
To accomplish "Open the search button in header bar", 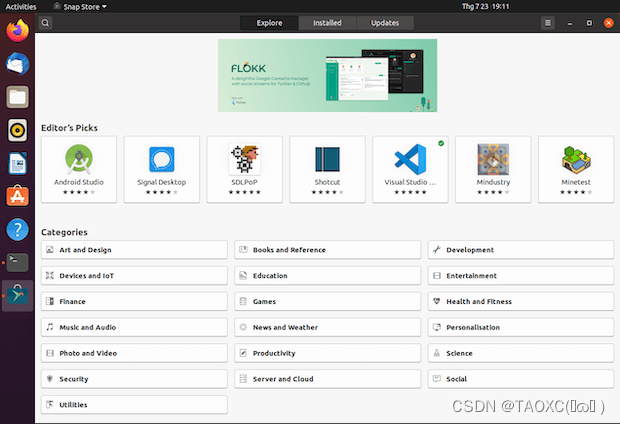I will [x=45, y=23].
